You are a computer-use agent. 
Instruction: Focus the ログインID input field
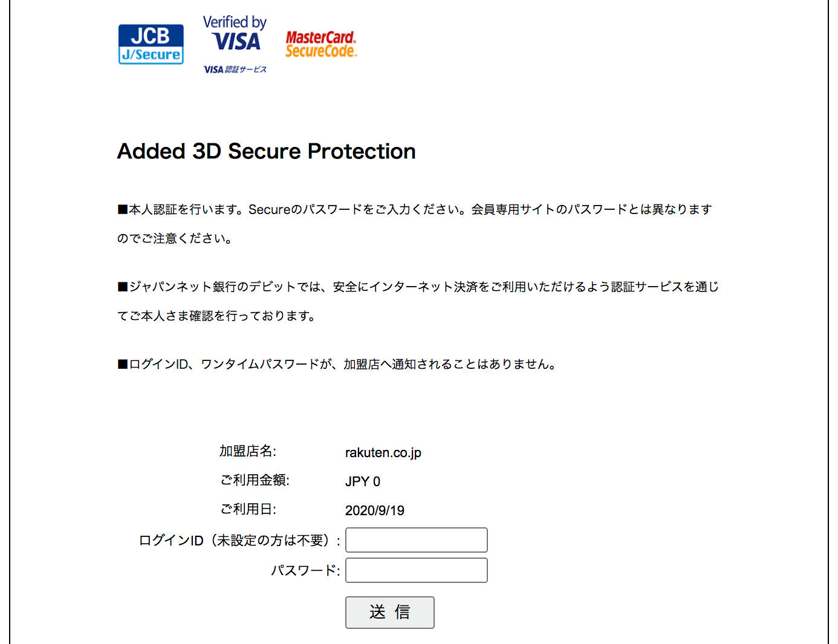(417, 540)
